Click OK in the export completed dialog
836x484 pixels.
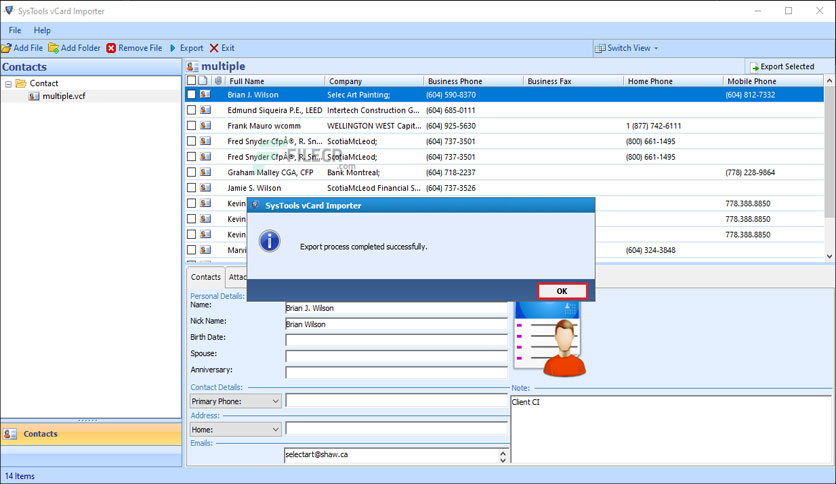(562, 291)
